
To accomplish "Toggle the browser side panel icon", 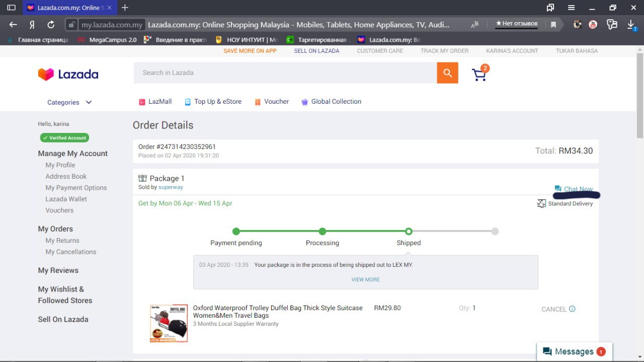I will pyautogui.click(x=11, y=8).
